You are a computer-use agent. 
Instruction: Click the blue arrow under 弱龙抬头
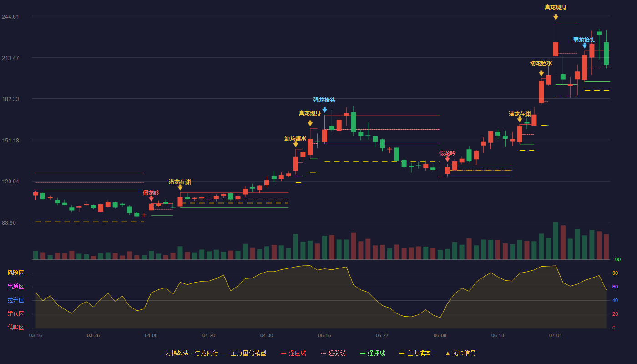click(585, 45)
